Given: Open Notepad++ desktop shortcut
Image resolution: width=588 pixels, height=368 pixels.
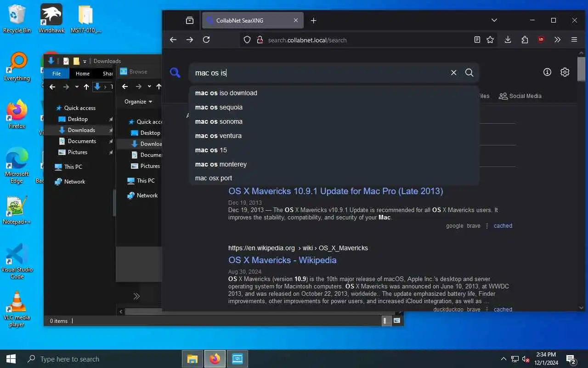Looking at the screenshot, I should coord(17,211).
